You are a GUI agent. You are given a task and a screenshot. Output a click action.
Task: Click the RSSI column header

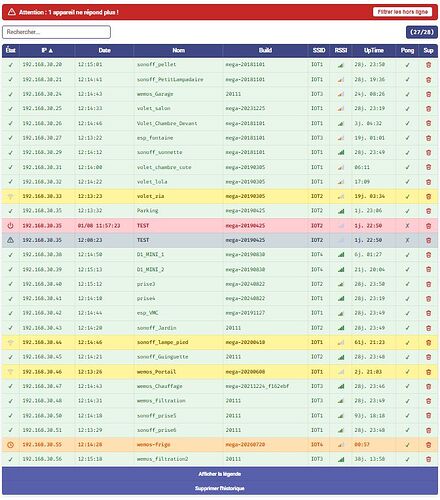[x=341, y=50]
